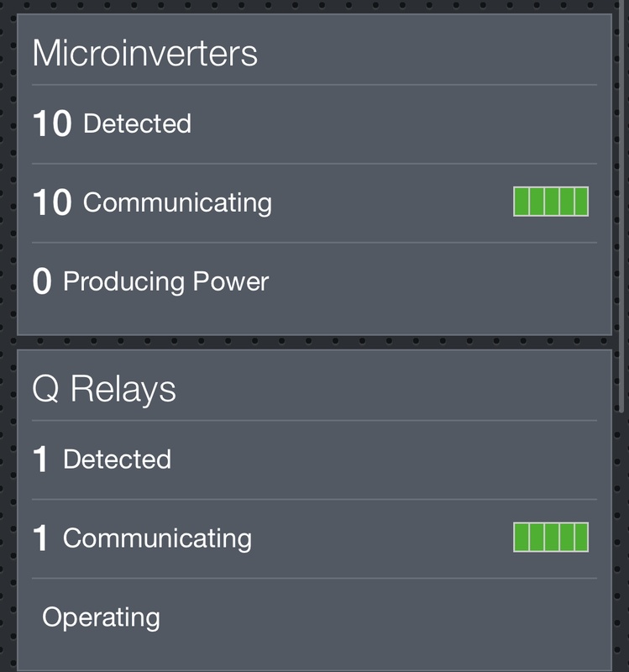Viewport: 629px width, 672px height.
Task: Select the Producing Power label
Action: 165,281
